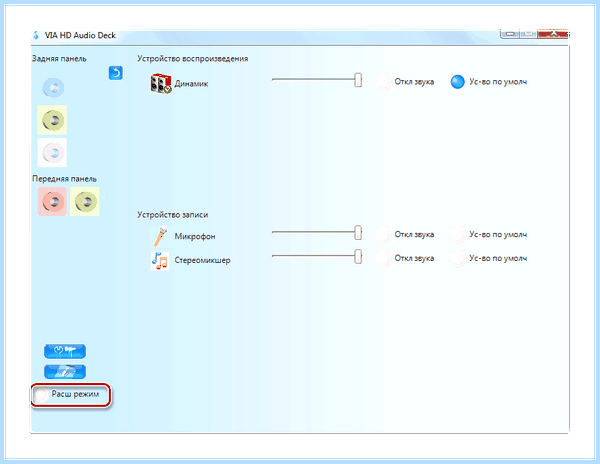Close the VIA HD Audio Deck window
The width and height of the screenshot is (600, 464).
click(553, 34)
